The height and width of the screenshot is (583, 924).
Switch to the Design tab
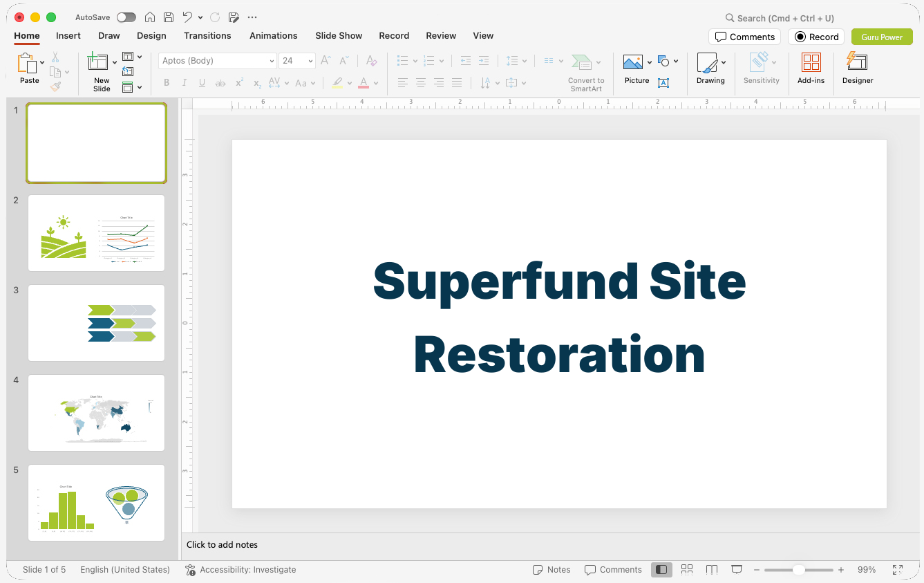pos(151,35)
